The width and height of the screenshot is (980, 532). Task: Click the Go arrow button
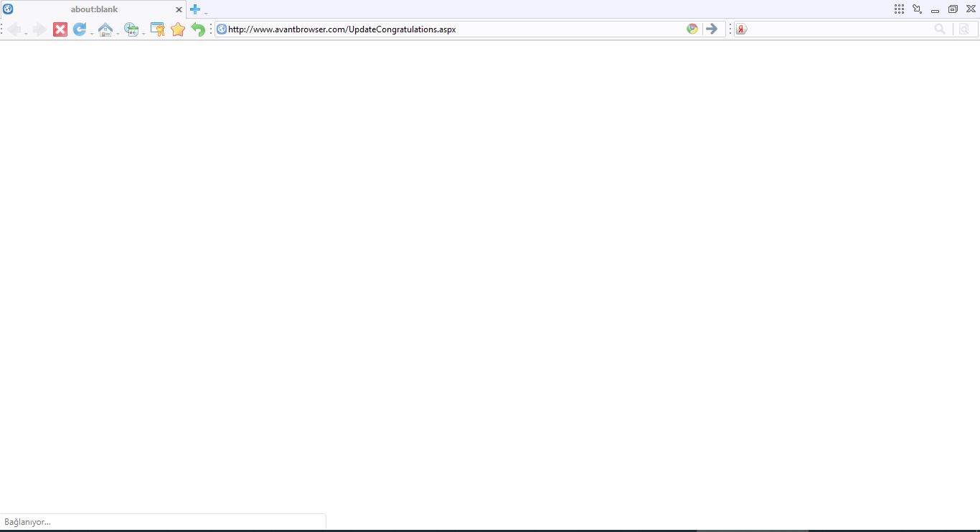(x=712, y=29)
